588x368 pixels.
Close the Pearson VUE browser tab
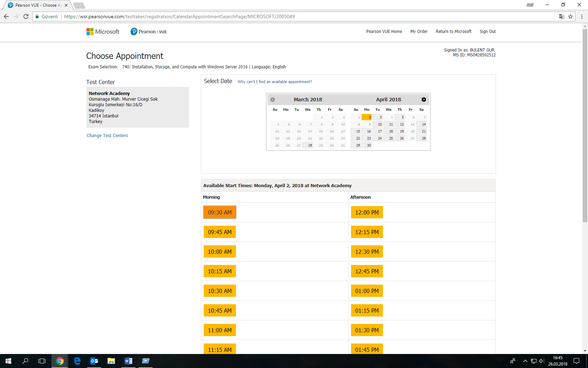click(x=66, y=5)
